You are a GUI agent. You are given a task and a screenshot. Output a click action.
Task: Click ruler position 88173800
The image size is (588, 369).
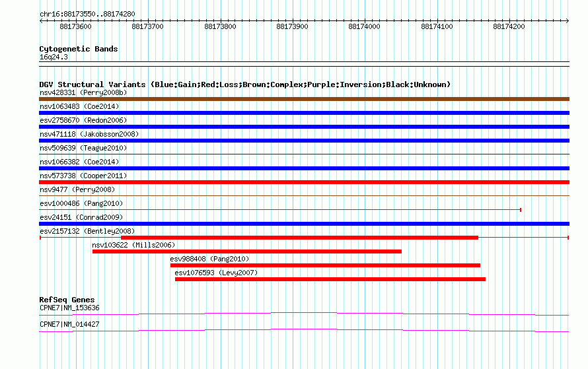pos(220,26)
